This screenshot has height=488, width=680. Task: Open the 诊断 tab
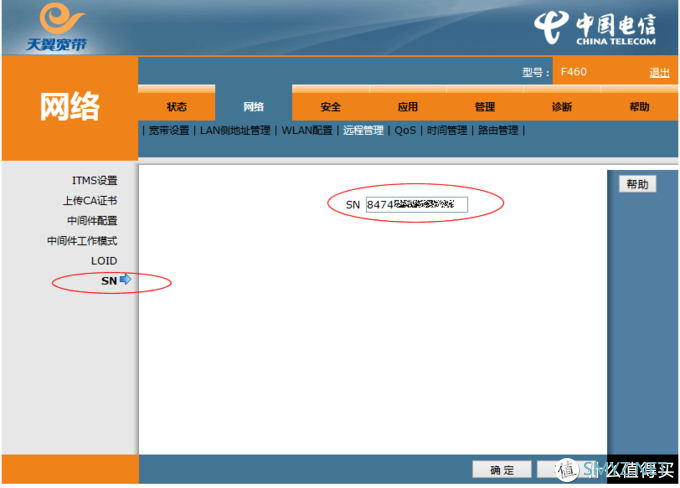[x=562, y=107]
